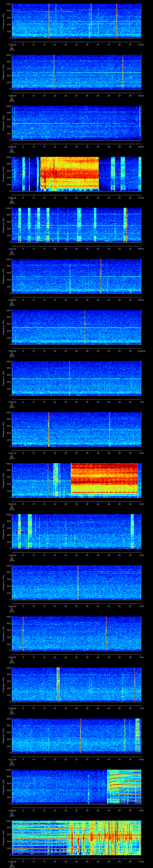The height and width of the screenshot is (868, 153).
Task: Click the red spike at 5 seconds in 6:05:00 panel
Action: pos(23,633)
